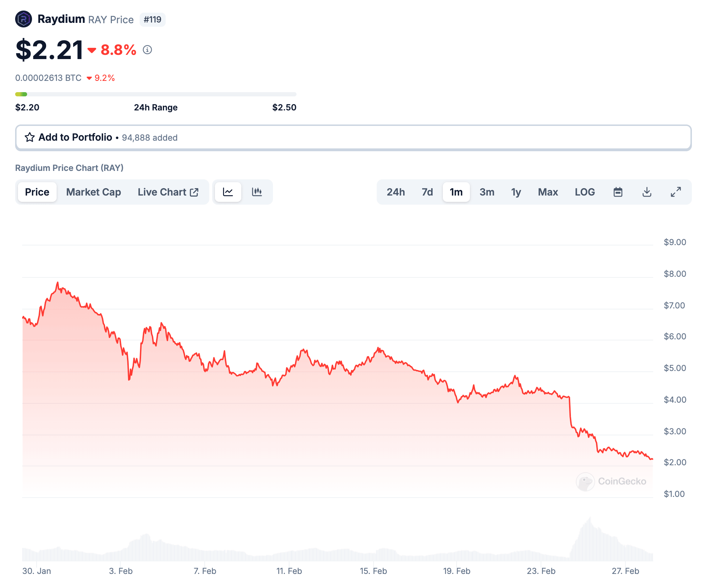Click the price peak near $7.80
Viewport: 707px width, 588px height.
(58, 282)
